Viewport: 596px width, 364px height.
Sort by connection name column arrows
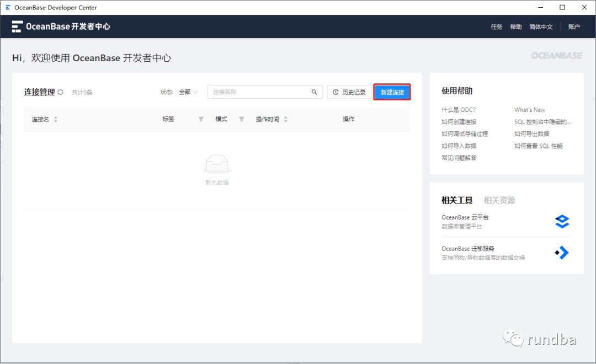[56, 119]
